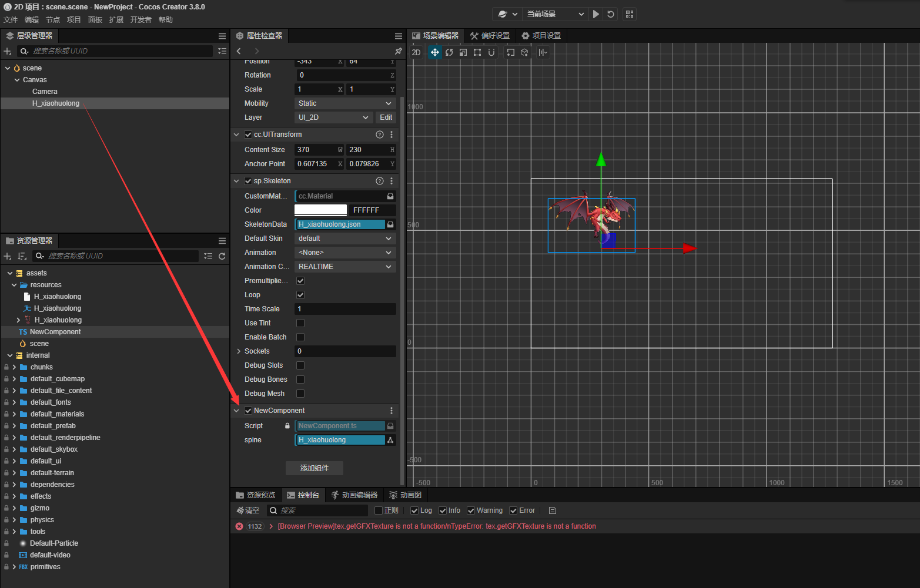
Task: Select the Rect transform tool
Action: pos(477,52)
